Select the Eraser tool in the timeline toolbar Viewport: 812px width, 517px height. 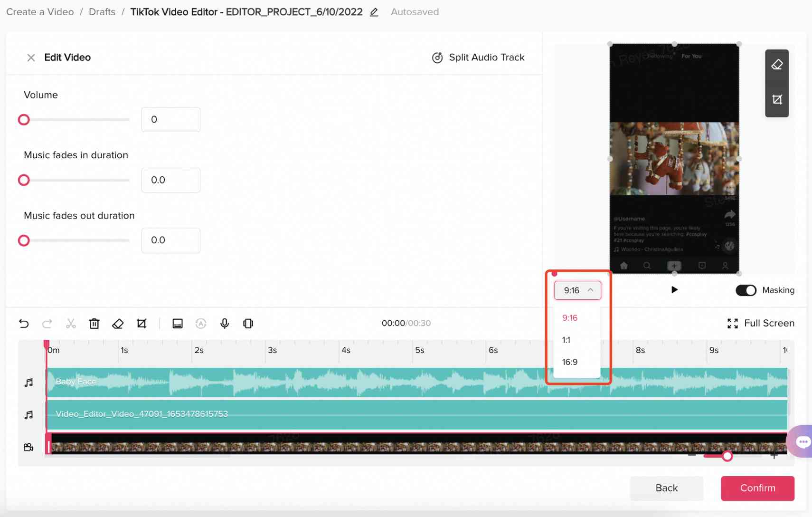pyautogui.click(x=118, y=324)
